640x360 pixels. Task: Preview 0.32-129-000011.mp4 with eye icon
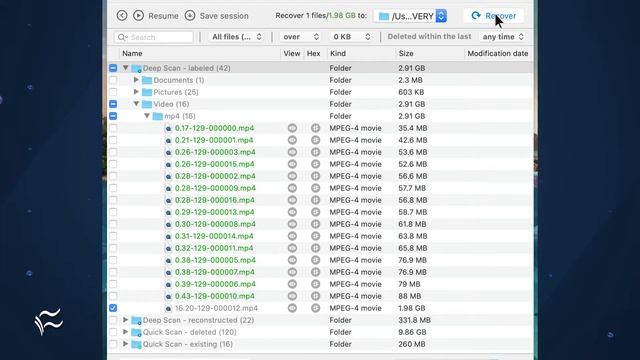[x=292, y=248]
